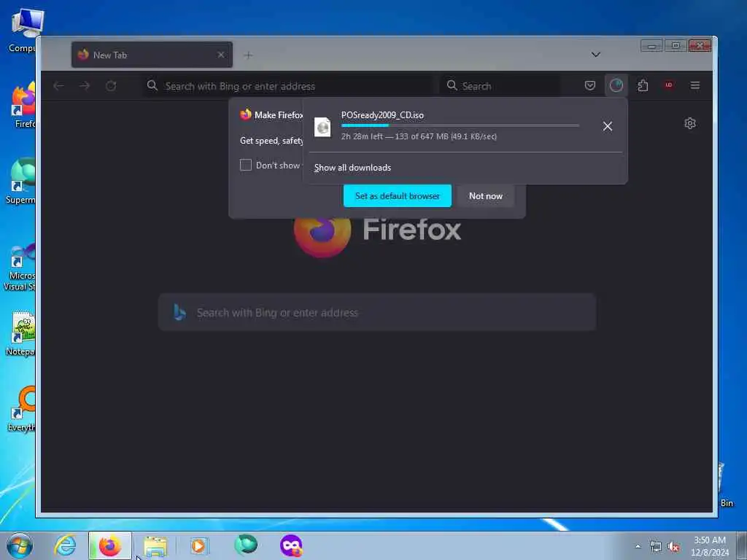Click the muted volume tray icon
This screenshot has width=747, height=560.
(x=673, y=546)
